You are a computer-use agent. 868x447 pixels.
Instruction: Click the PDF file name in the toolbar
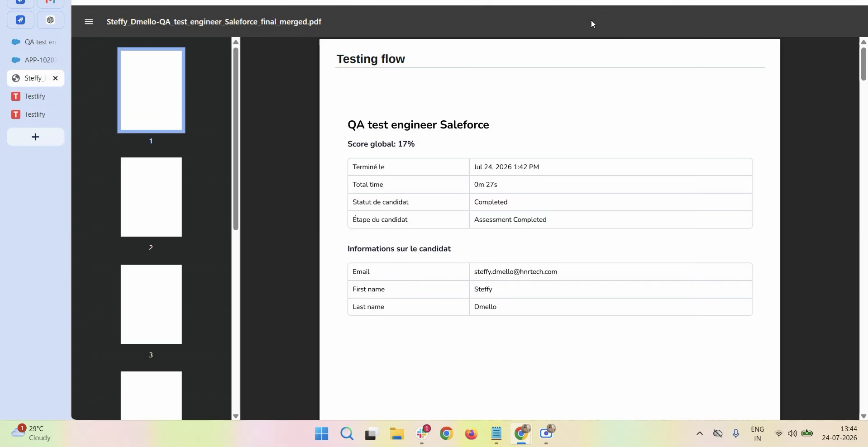click(214, 22)
